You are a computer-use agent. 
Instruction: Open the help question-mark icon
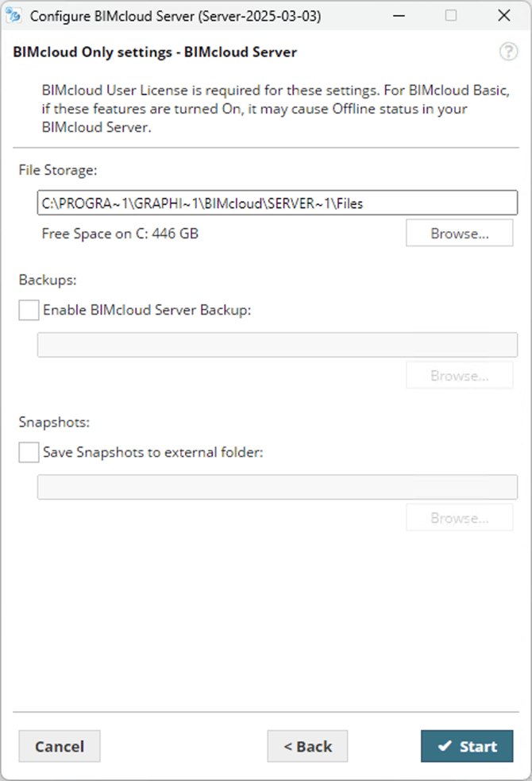[x=509, y=52]
